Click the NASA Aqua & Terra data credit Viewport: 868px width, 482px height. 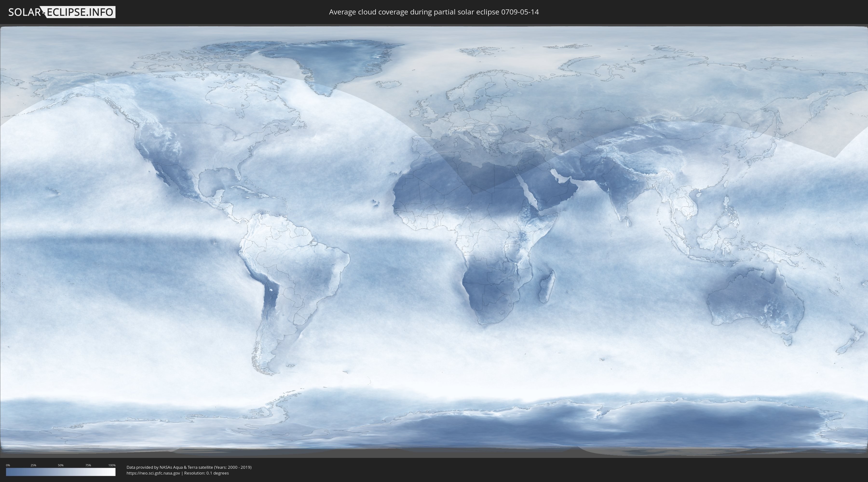coord(189,467)
